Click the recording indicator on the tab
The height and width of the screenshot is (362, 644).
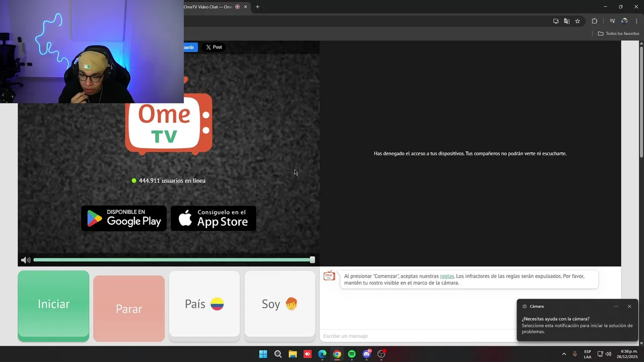point(237,7)
